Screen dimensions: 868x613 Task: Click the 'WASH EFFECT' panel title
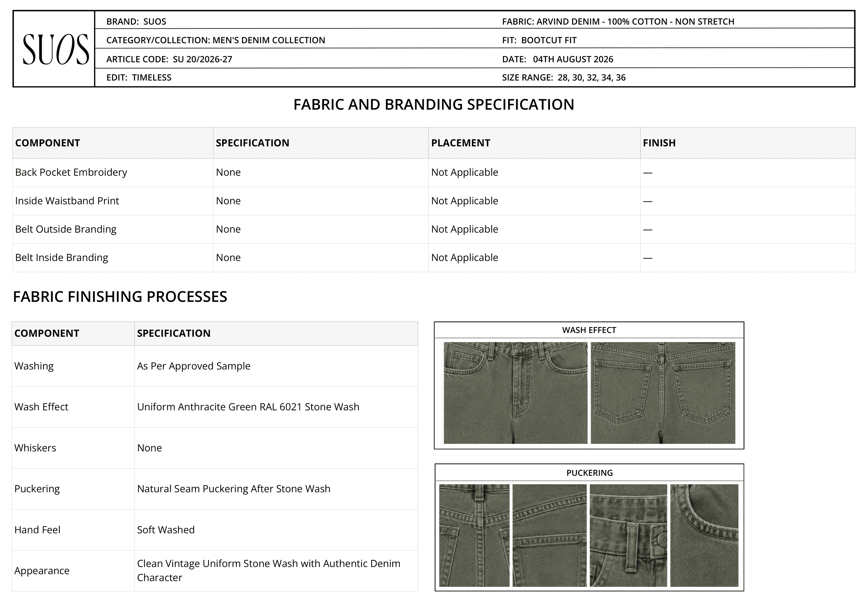(x=589, y=330)
